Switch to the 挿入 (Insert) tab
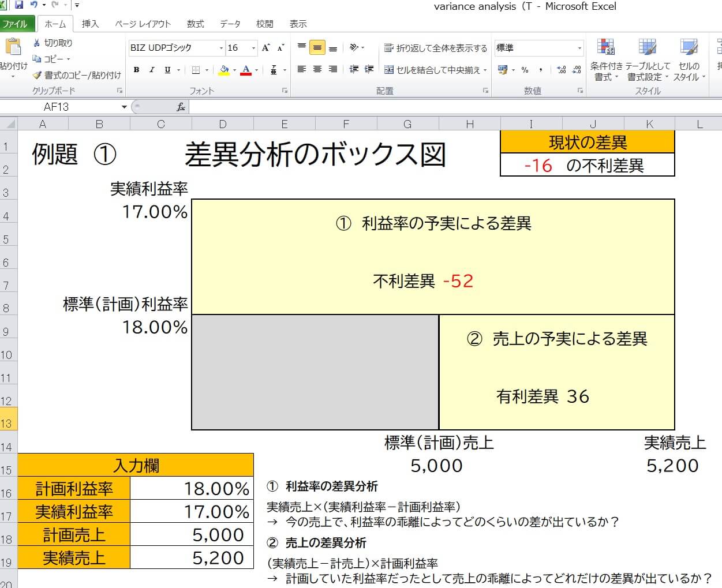 pyautogui.click(x=90, y=24)
